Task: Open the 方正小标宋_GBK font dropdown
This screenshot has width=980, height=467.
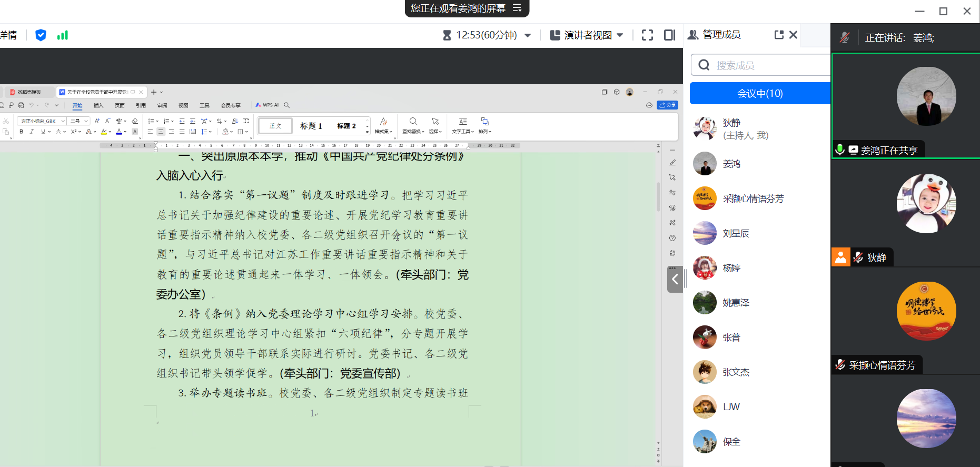Action: tap(63, 121)
